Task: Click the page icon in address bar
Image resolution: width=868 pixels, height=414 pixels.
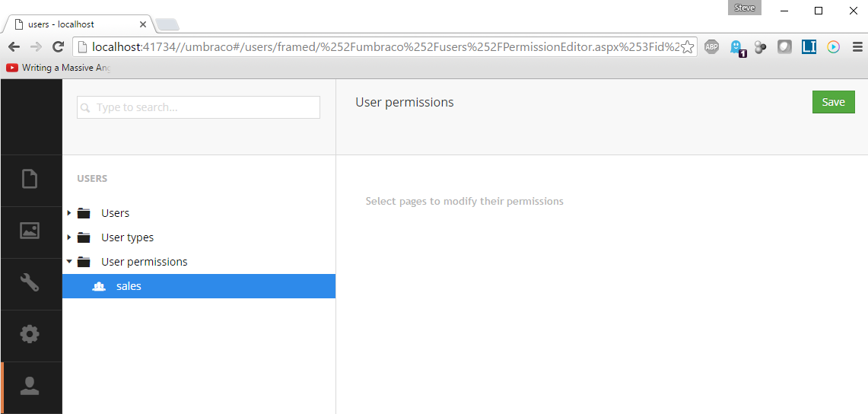Action: click(x=83, y=47)
